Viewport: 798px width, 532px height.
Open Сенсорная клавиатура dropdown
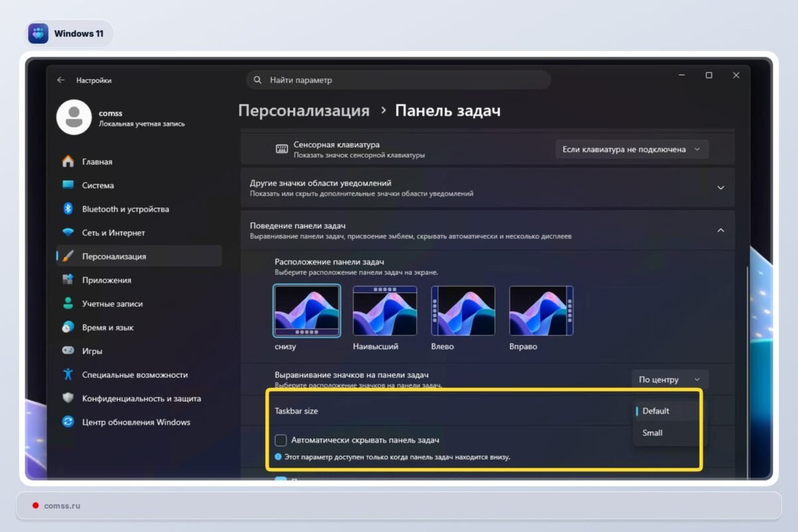pyautogui.click(x=632, y=150)
